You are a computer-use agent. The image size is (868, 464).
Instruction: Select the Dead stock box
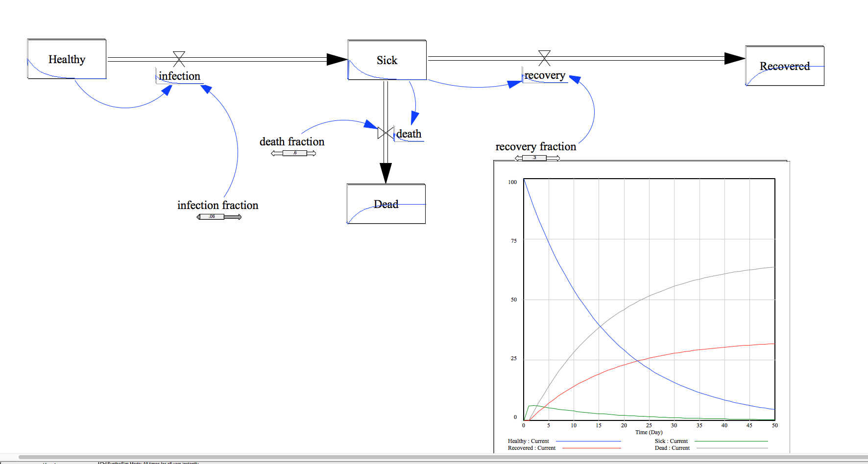[386, 204]
